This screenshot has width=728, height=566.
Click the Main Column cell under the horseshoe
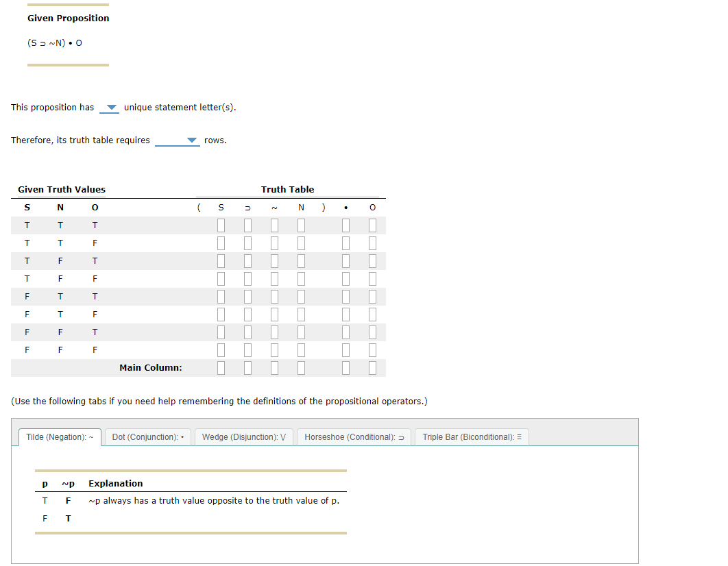pos(247,367)
